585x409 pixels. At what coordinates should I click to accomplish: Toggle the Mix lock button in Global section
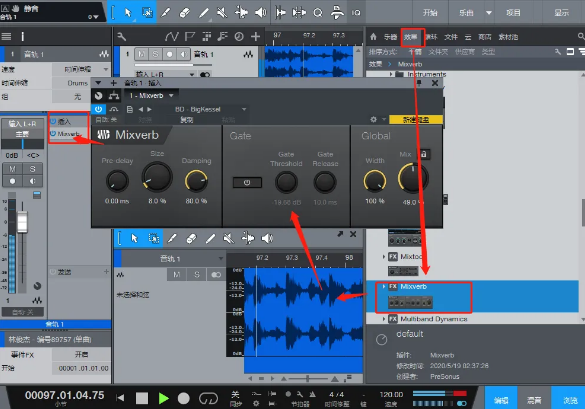424,154
